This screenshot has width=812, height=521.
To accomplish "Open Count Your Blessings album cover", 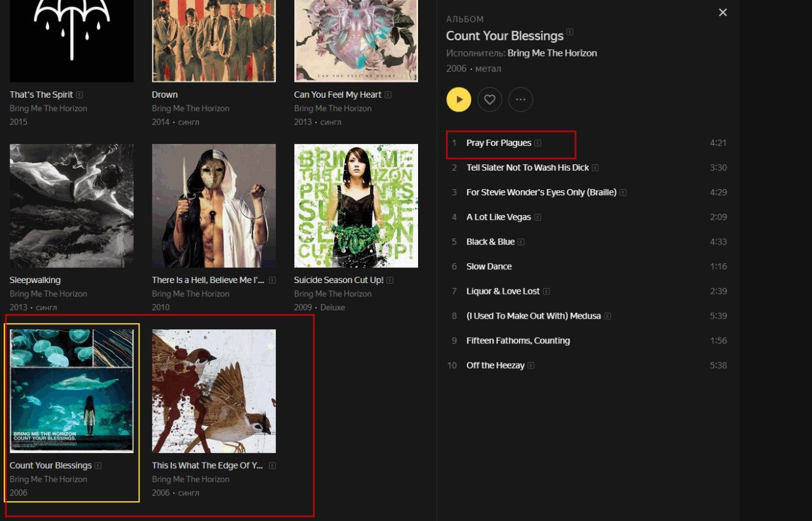I will [72, 391].
